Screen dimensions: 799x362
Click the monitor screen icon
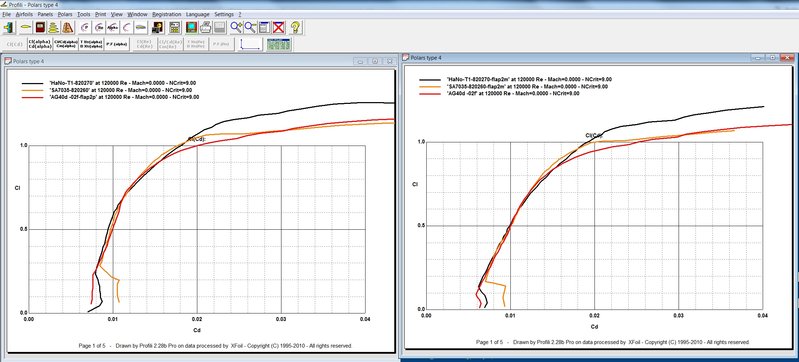click(x=191, y=27)
